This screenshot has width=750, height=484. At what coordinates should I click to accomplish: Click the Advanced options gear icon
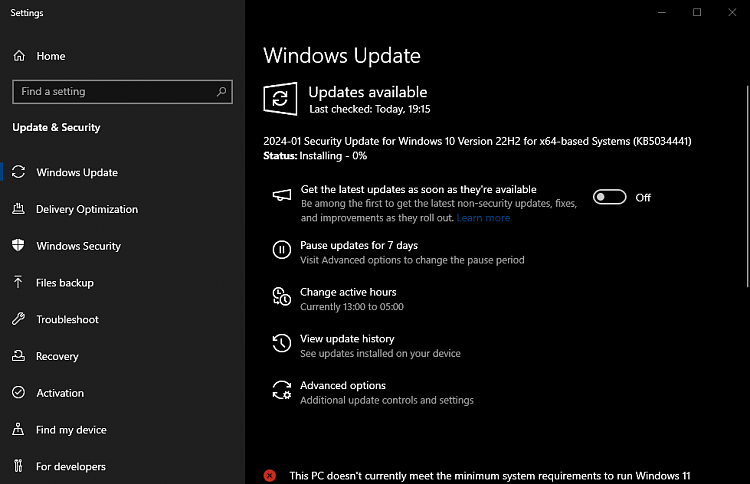pyautogui.click(x=282, y=390)
